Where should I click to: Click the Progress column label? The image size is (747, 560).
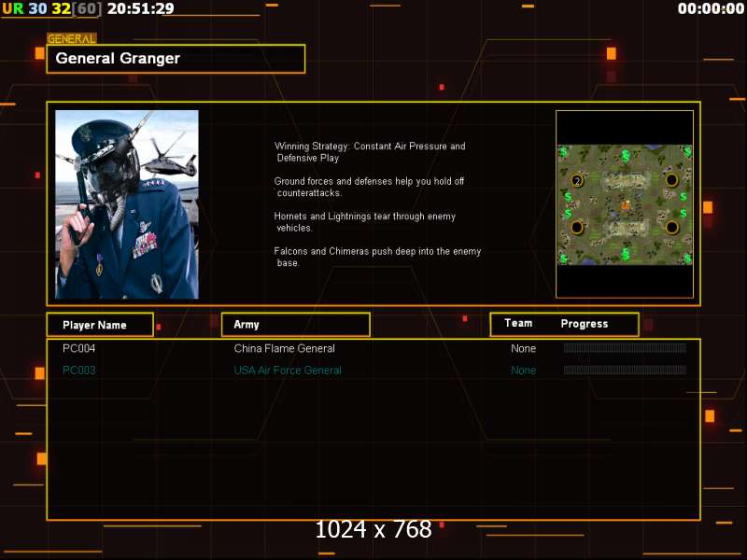[585, 324]
